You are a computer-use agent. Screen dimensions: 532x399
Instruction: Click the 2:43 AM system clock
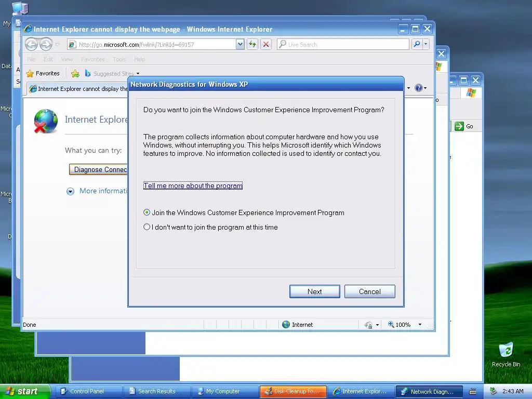(513, 391)
